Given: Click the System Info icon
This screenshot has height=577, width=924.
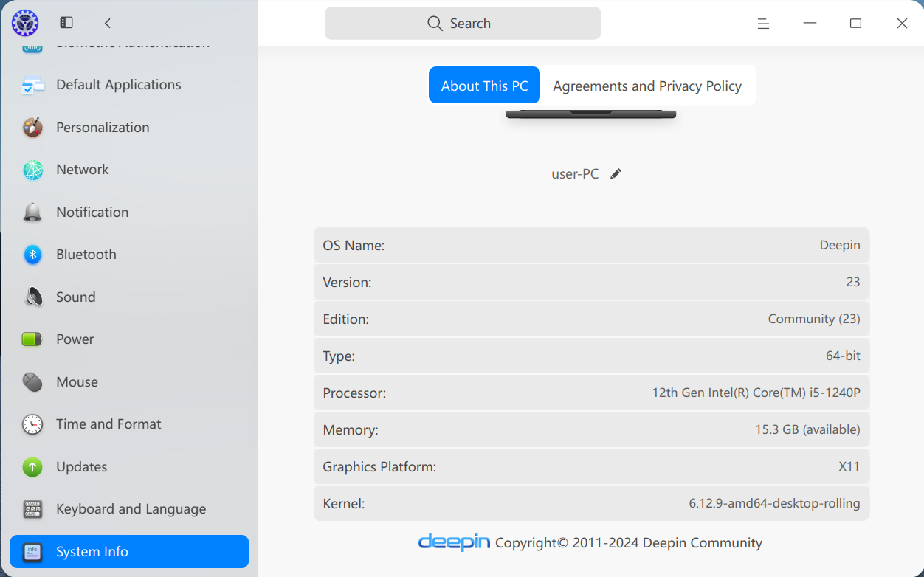Looking at the screenshot, I should pos(32,552).
